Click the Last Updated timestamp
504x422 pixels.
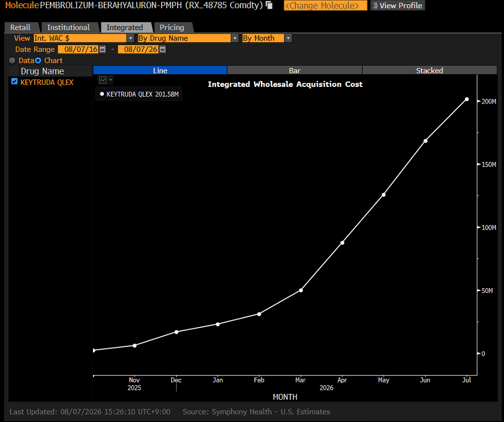pos(90,412)
